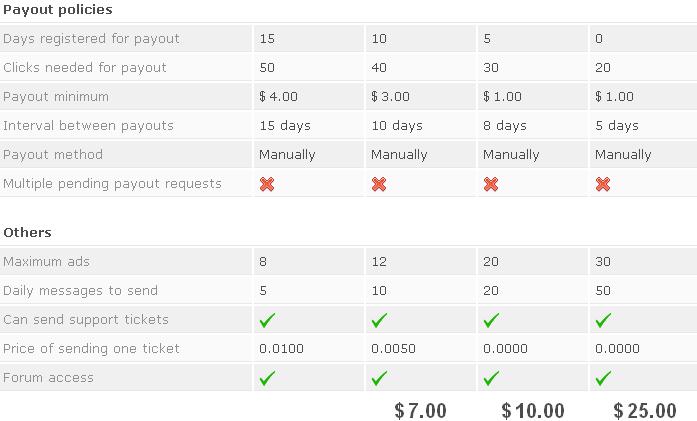Screen dimensions: 697x421
Task: Click red X in second Multiple pending payout column
Action: 379,184
